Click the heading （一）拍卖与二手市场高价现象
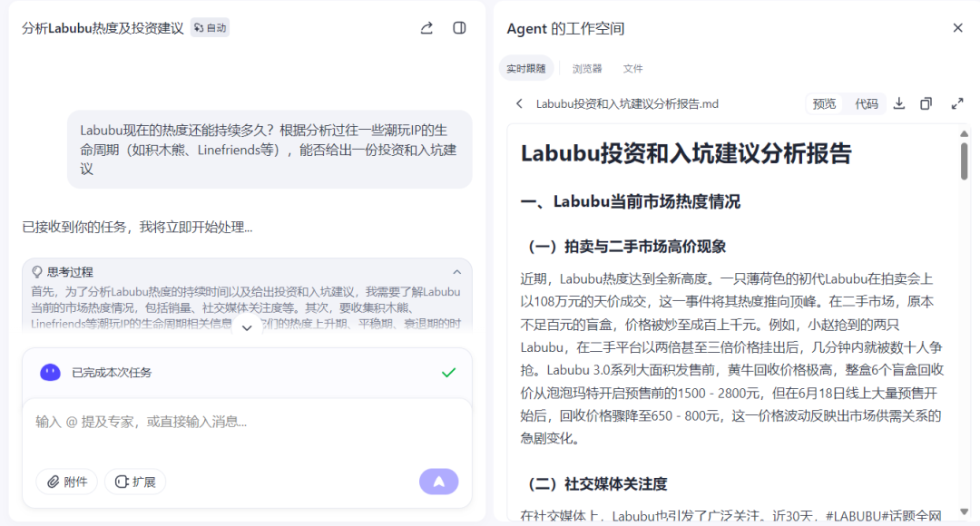This screenshot has width=980, height=526. pos(623,247)
